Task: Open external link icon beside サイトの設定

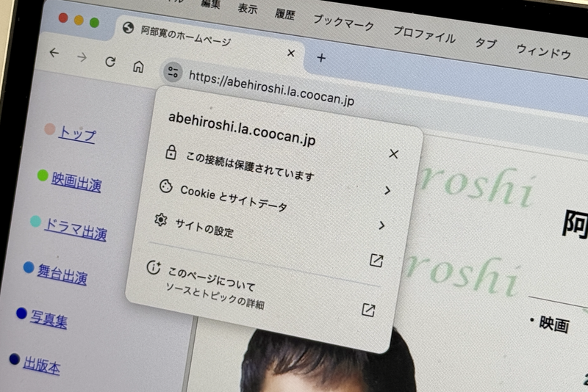Action: click(376, 260)
